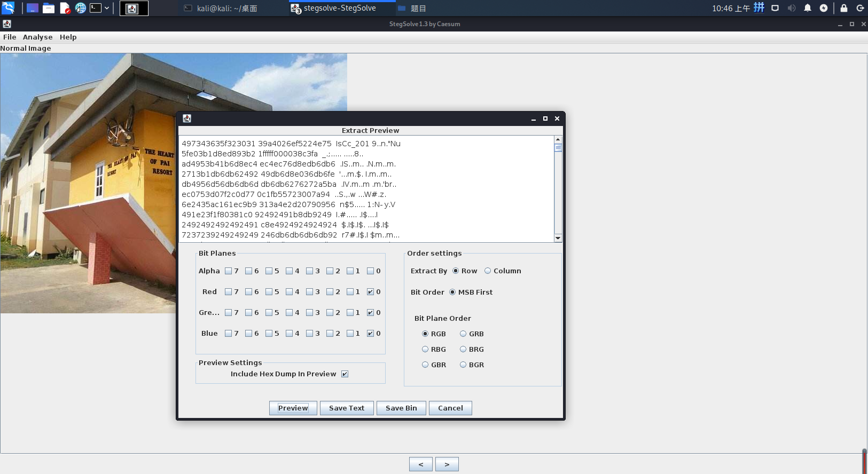Viewport: 868px width, 474px height.
Task: Toggle Include Hex Dump In Preview checkbox
Action: pyautogui.click(x=345, y=374)
